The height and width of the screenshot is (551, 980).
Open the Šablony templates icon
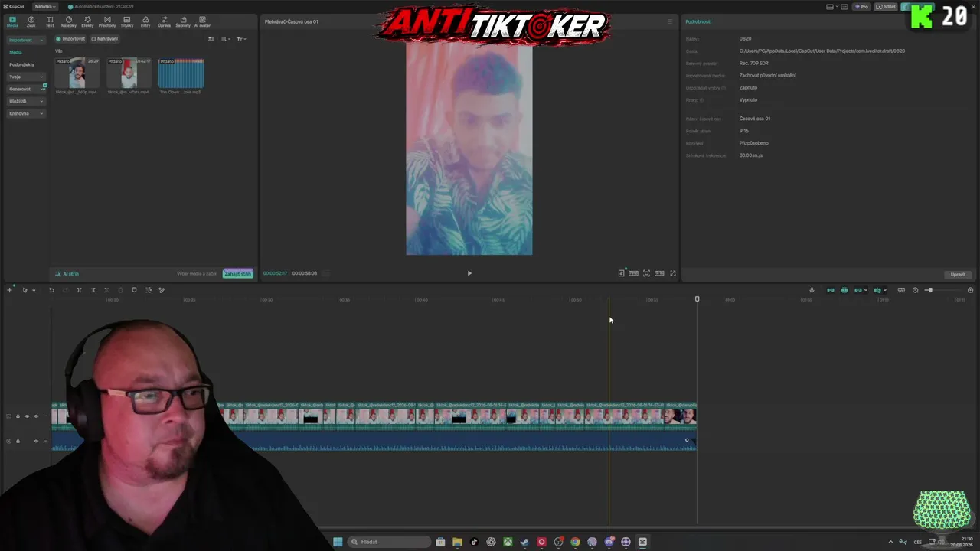point(183,21)
